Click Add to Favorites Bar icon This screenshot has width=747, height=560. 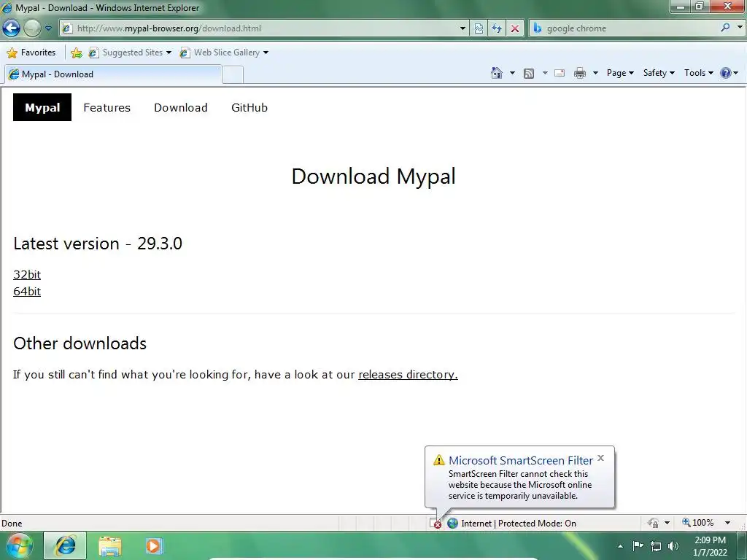point(76,52)
